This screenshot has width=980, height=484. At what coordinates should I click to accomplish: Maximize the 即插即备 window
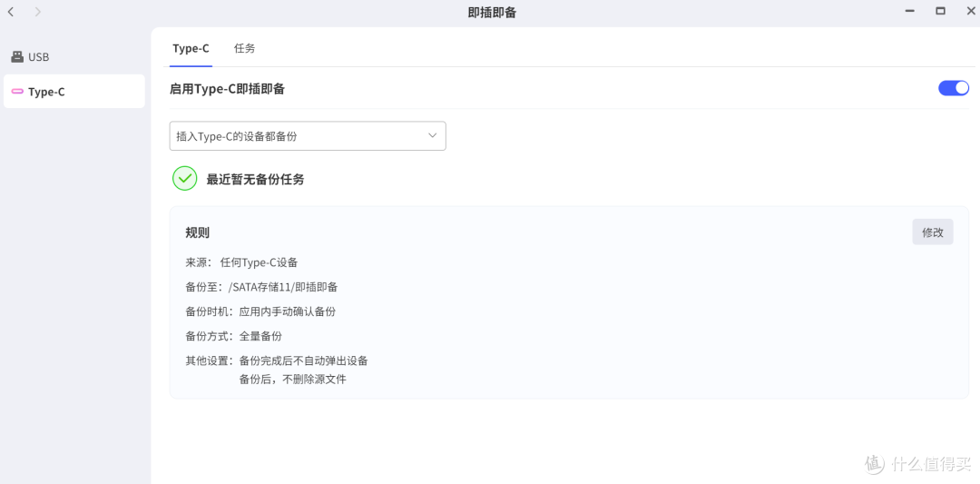click(940, 11)
